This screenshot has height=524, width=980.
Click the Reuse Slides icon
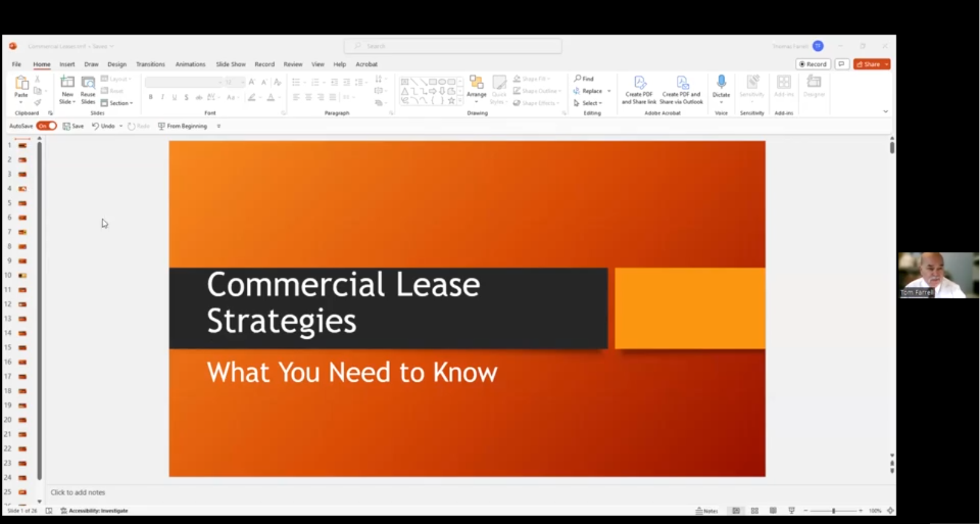point(88,84)
